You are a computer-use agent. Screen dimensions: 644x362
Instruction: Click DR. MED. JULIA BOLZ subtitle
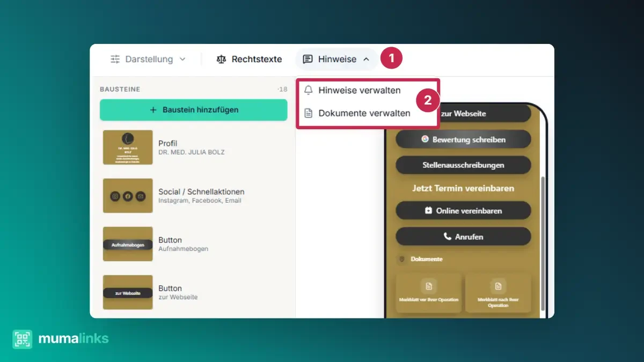point(192,152)
